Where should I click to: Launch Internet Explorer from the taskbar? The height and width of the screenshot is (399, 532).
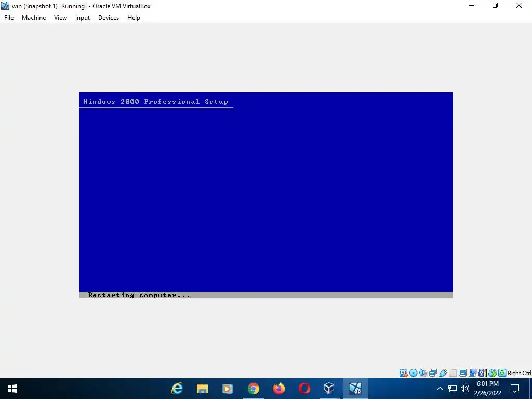click(177, 389)
